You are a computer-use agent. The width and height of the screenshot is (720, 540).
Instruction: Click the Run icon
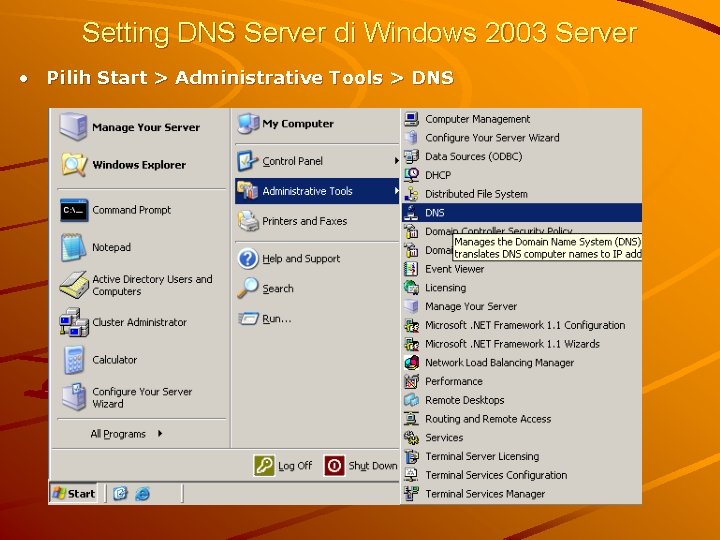point(248,318)
